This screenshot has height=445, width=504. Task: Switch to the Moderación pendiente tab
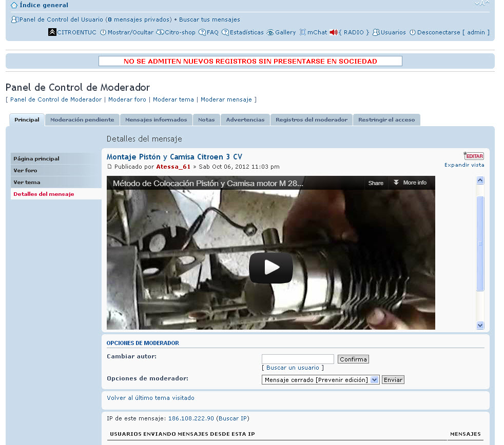[82, 120]
